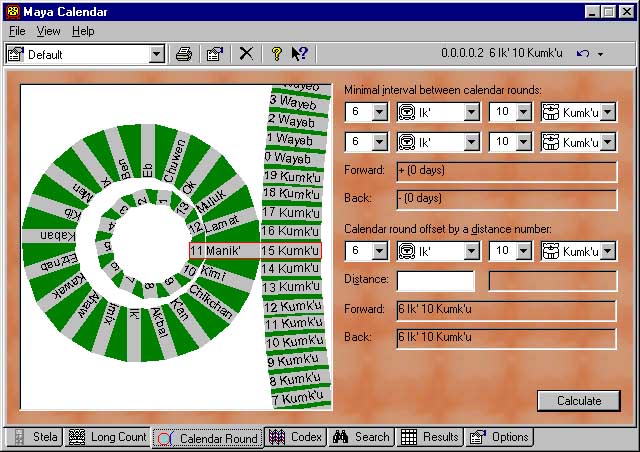Click the Long Count tab glyph icon

tap(77, 437)
